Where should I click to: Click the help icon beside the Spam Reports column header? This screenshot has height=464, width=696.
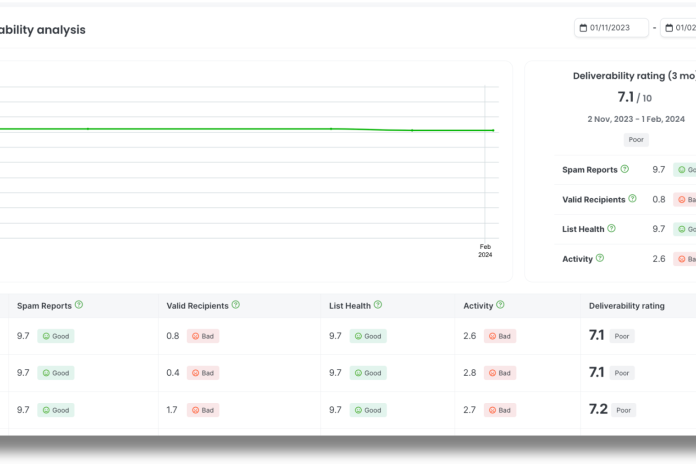point(79,305)
